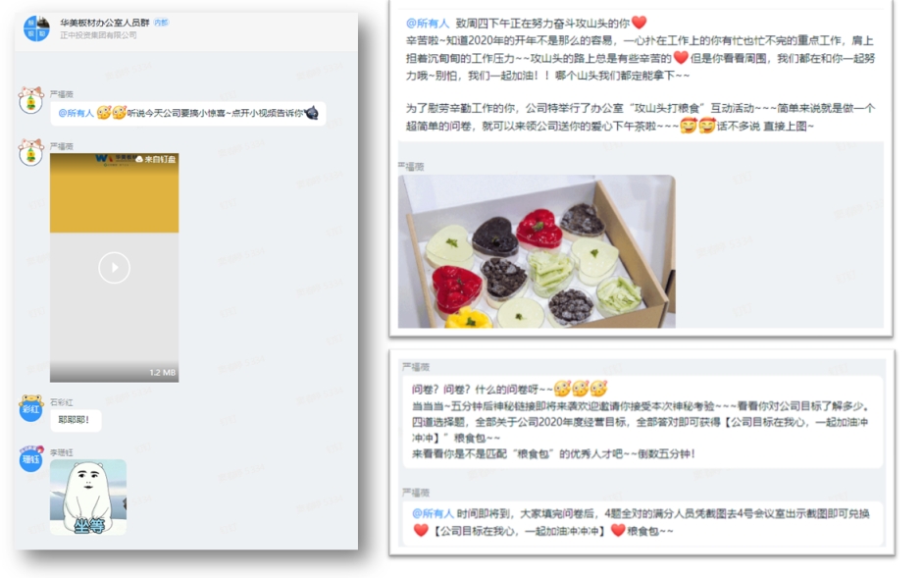This screenshot has width=924, height=578.
Task: Click @所有人 in the 致周四下午 announcement
Action: point(428,23)
